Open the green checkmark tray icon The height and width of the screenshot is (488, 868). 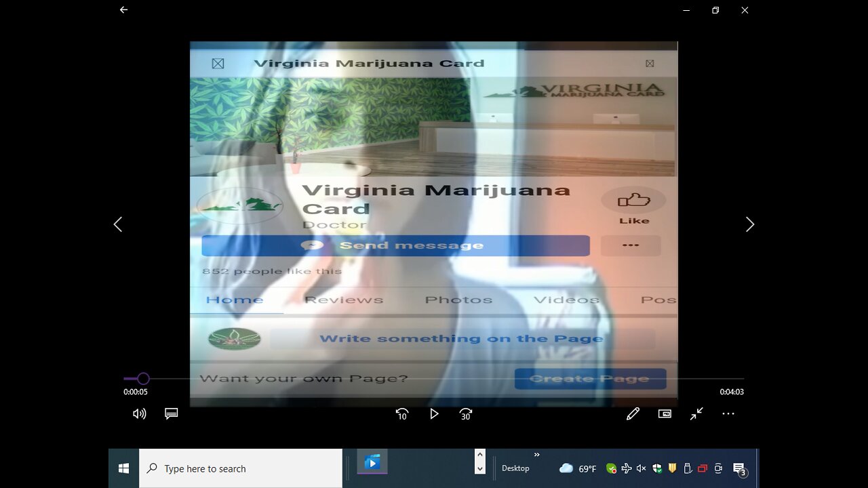(611, 468)
